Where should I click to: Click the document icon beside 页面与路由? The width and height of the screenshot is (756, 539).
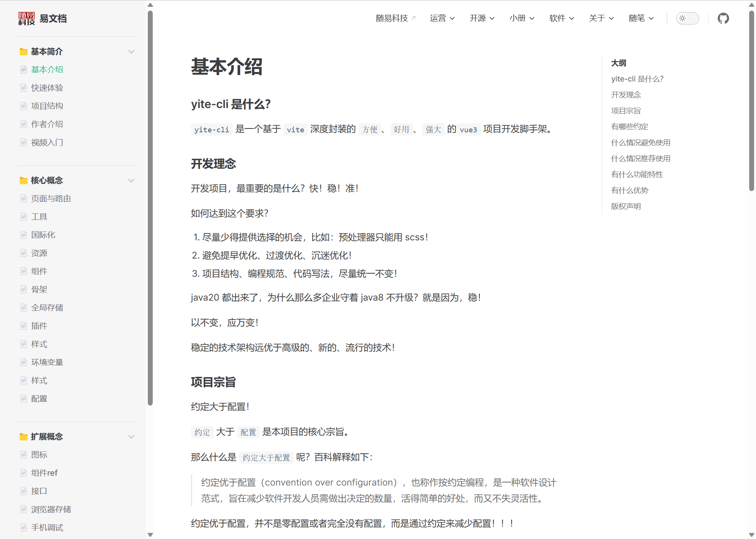coord(23,199)
